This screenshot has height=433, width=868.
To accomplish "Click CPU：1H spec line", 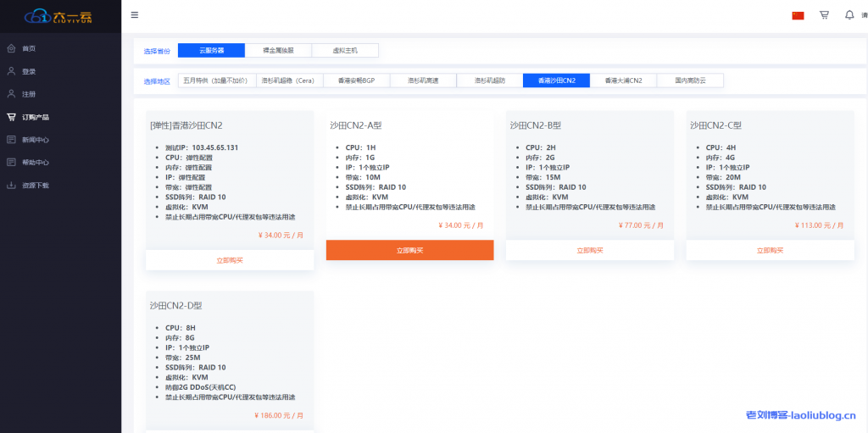I will tap(360, 147).
